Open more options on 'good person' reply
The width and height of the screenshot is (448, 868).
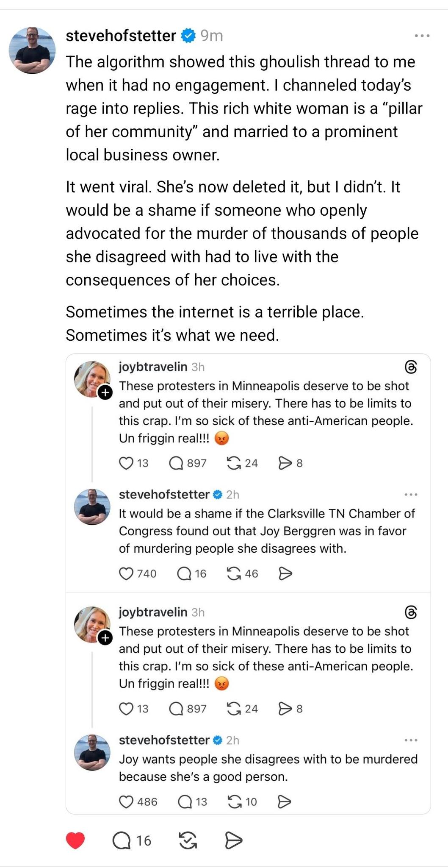(x=410, y=740)
